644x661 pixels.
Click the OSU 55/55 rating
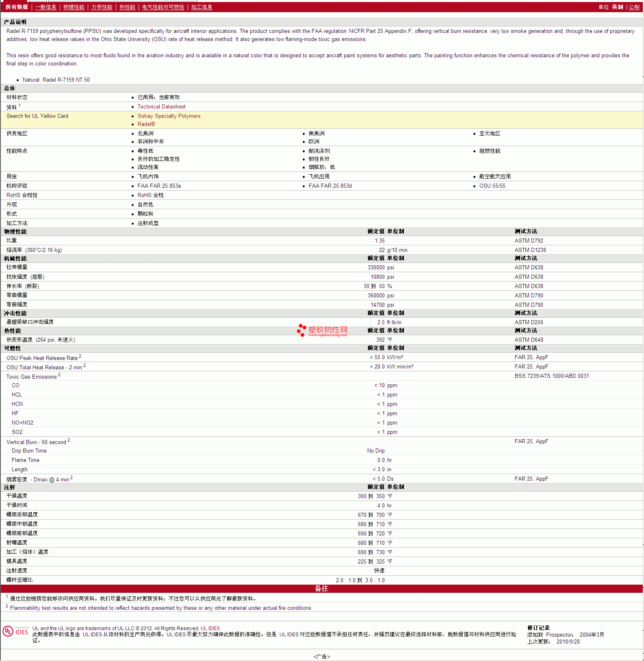pos(492,186)
